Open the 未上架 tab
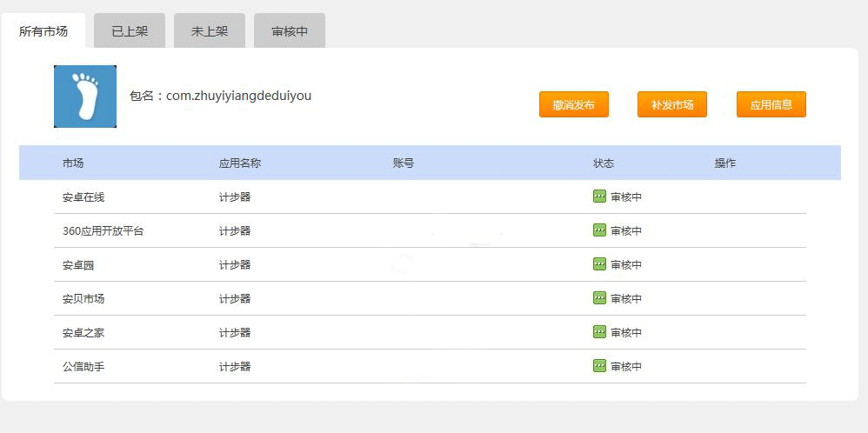The image size is (868, 433). tap(210, 31)
